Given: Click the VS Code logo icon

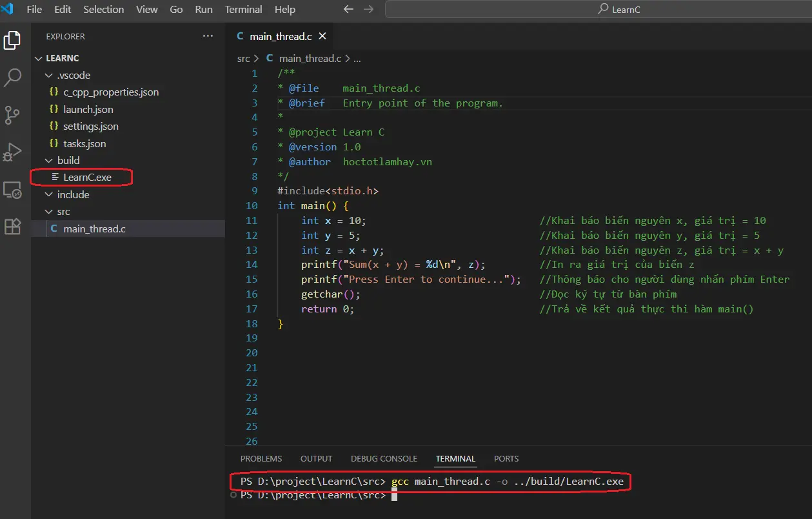Looking at the screenshot, I should (8, 9).
